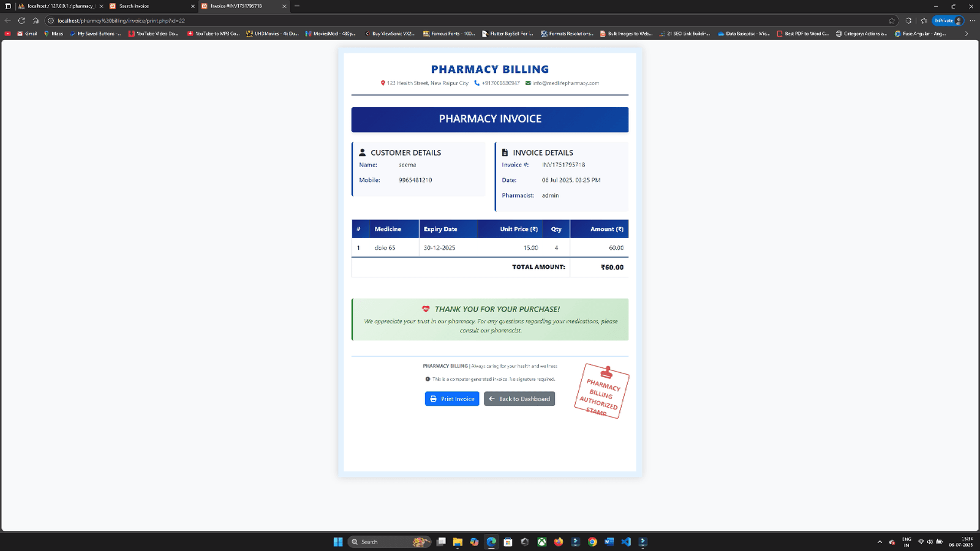The width and height of the screenshot is (980, 551).
Task: Open the Data Base.xlsx bookmark
Action: coord(744,34)
